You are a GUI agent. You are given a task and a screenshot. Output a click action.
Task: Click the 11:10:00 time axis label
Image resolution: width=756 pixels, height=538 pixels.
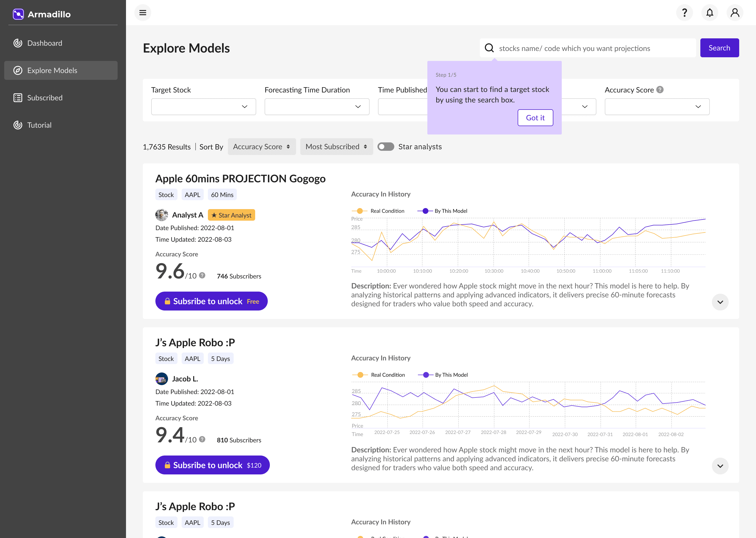tap(670, 271)
